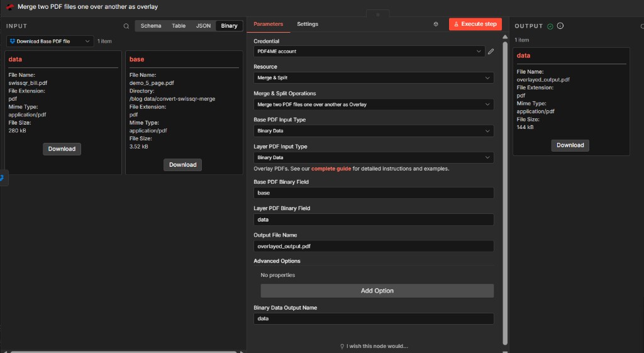The width and height of the screenshot is (644, 353).
Task: Open the Resource dropdown showing Merge & Split
Action: click(x=374, y=78)
